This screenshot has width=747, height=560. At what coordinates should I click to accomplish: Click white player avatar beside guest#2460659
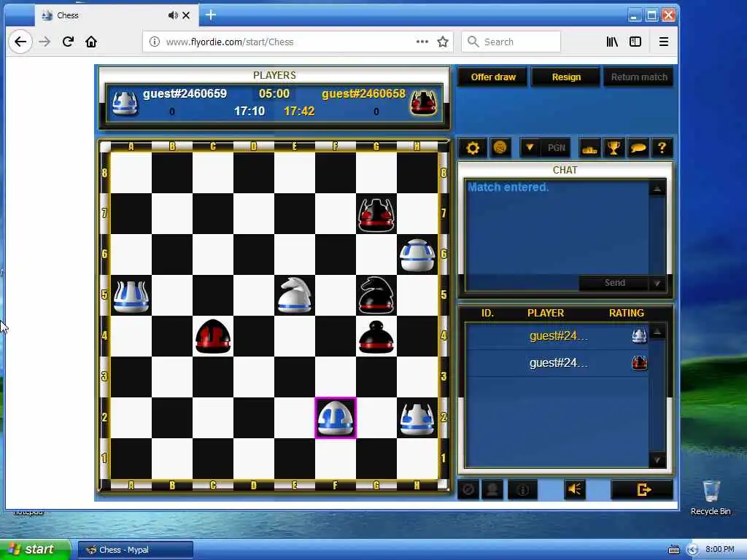[x=125, y=103]
